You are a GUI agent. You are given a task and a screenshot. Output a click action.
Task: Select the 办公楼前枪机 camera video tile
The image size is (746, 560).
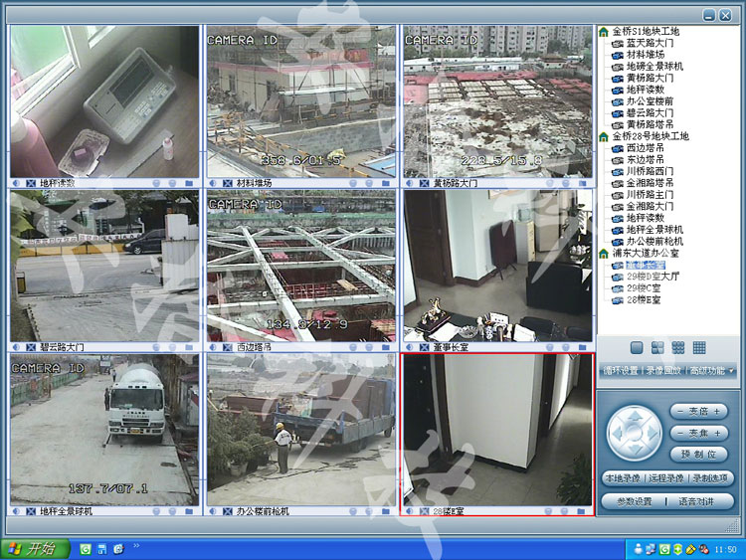coord(300,428)
